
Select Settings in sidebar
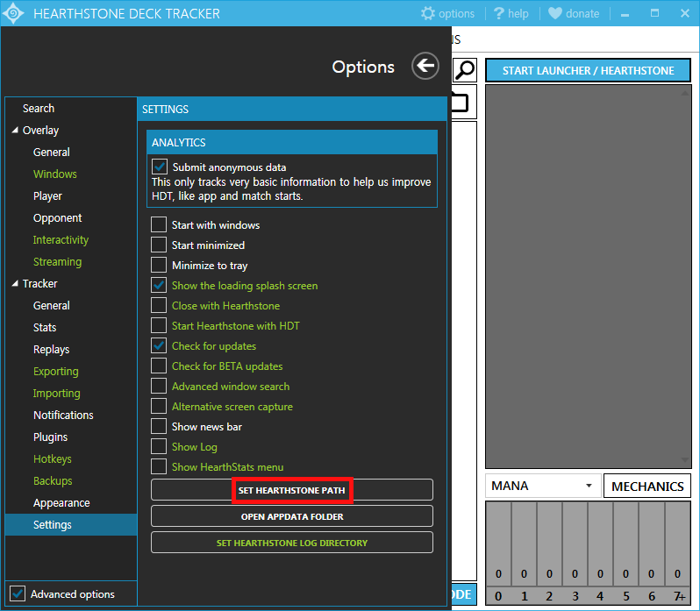pyautogui.click(x=70, y=524)
